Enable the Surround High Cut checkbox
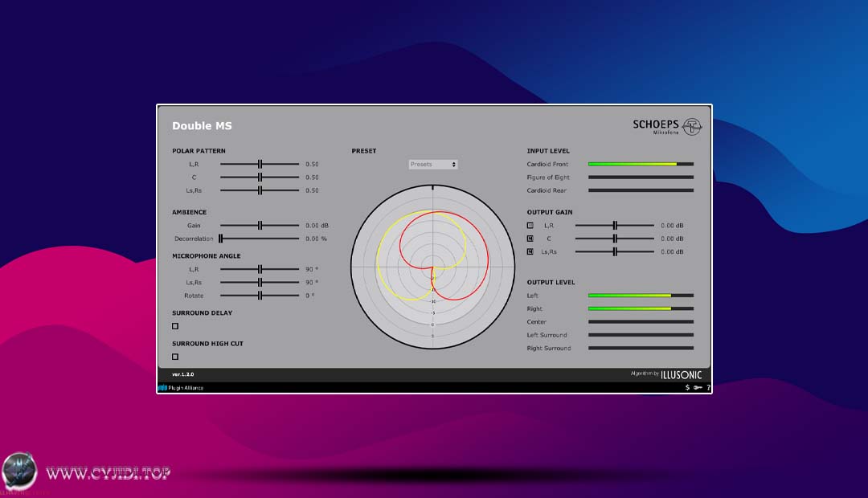Viewport: 868px width, 498px height. click(175, 357)
